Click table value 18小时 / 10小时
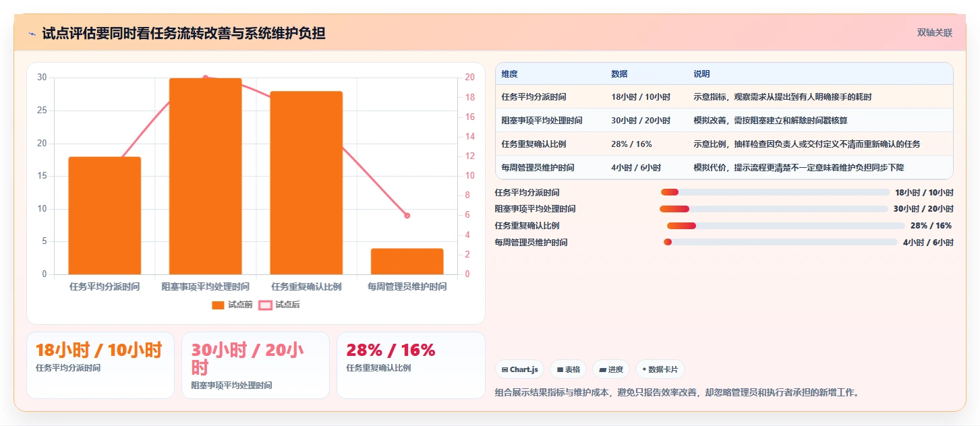Image resolution: width=980 pixels, height=426 pixels. (641, 97)
